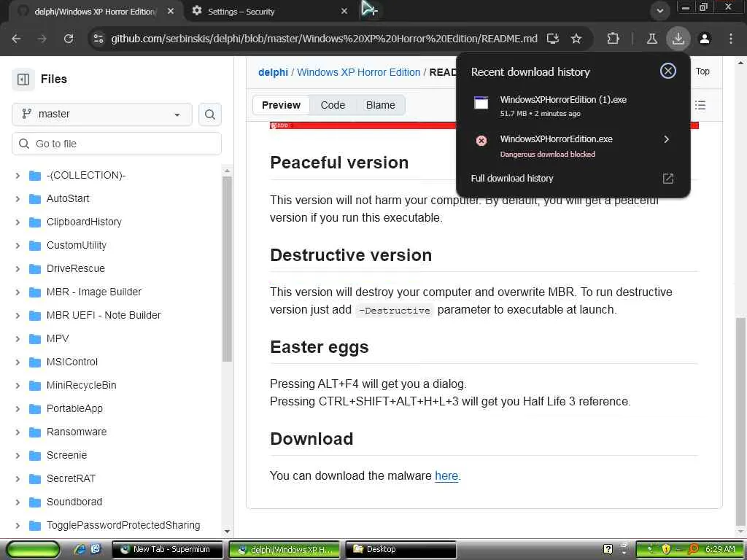Open full download history external icon
Viewport: 747px width, 560px height.
[668, 179]
